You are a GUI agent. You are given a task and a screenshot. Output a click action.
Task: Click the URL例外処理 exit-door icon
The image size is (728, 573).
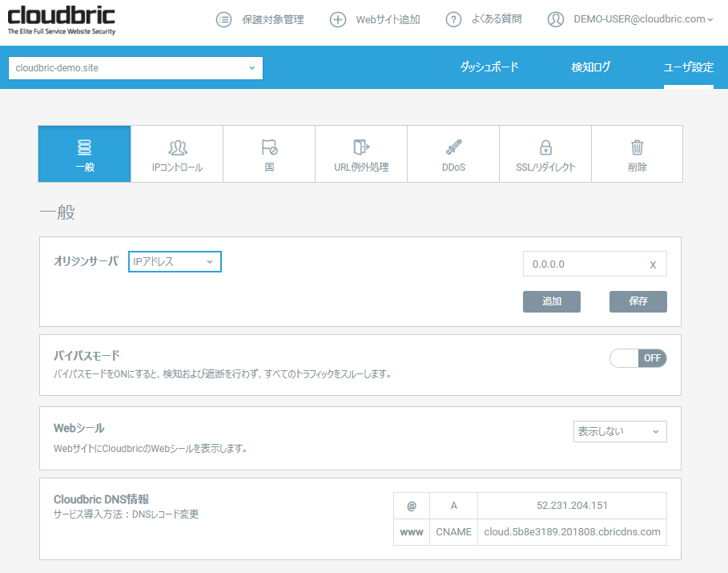(361, 147)
